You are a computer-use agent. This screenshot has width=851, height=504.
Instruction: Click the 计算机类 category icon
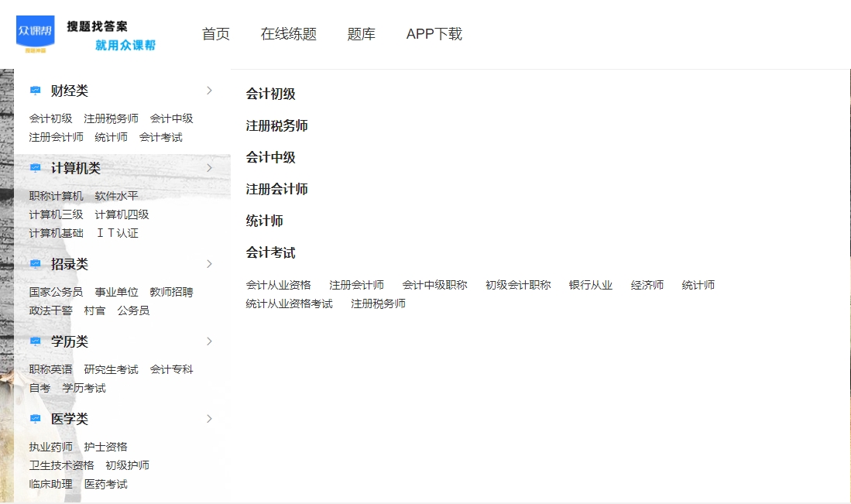[x=34, y=167]
